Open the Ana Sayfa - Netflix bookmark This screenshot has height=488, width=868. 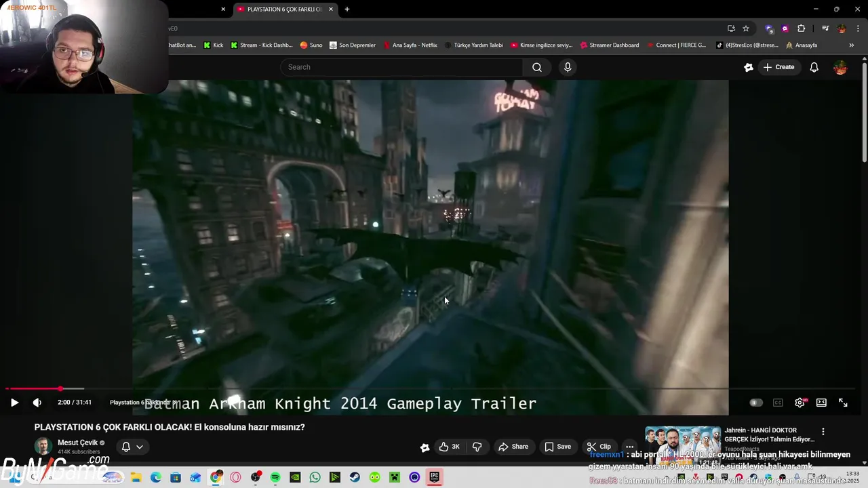pos(410,45)
